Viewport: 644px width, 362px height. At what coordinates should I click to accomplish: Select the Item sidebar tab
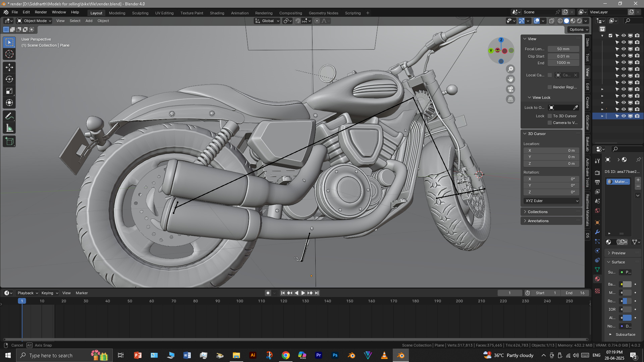[x=587, y=42]
